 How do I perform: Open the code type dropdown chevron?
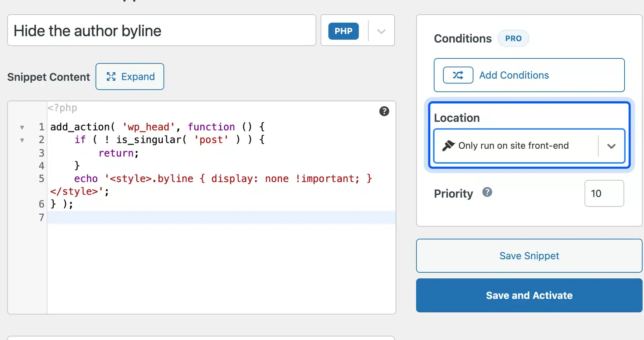pyautogui.click(x=381, y=31)
